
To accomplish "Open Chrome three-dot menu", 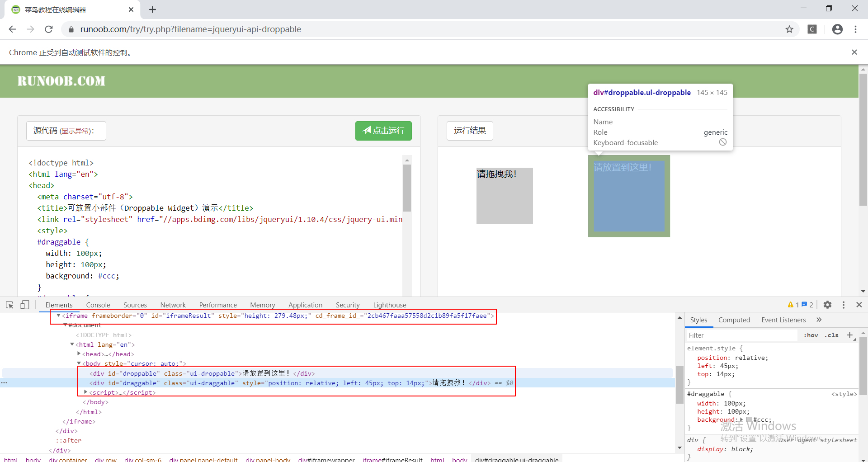I will [x=855, y=29].
